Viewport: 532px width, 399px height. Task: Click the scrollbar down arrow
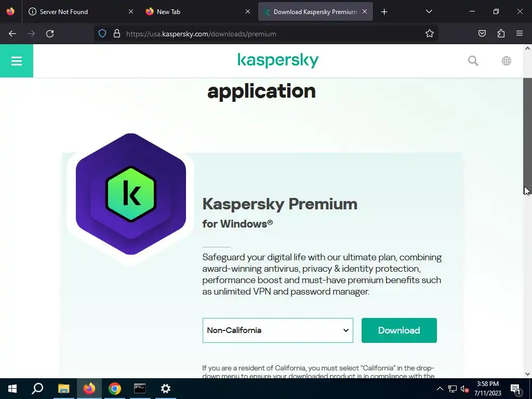(527, 374)
